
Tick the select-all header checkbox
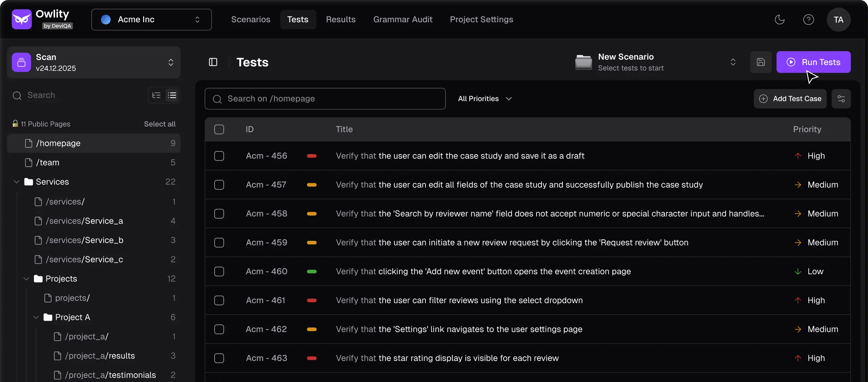point(219,129)
